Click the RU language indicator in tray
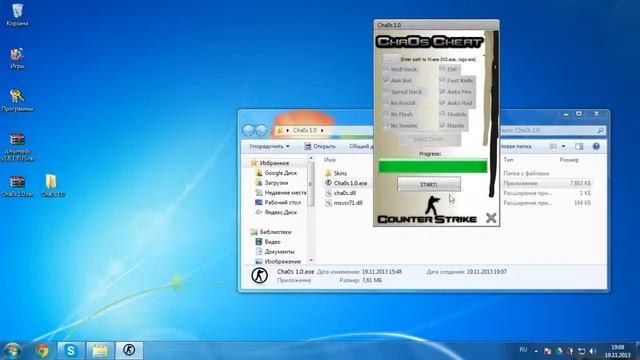This screenshot has height=360, width=640. pos(523,350)
